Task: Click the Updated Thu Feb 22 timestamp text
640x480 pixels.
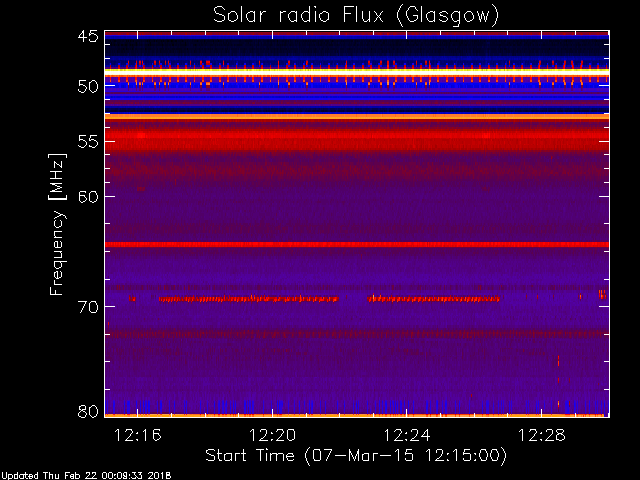Action: 86,476
